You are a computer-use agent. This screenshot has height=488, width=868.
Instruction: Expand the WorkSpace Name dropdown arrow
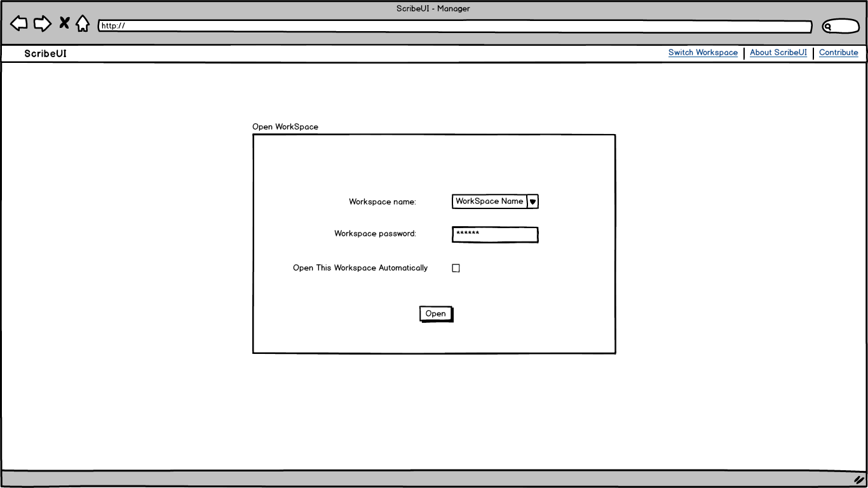click(533, 201)
